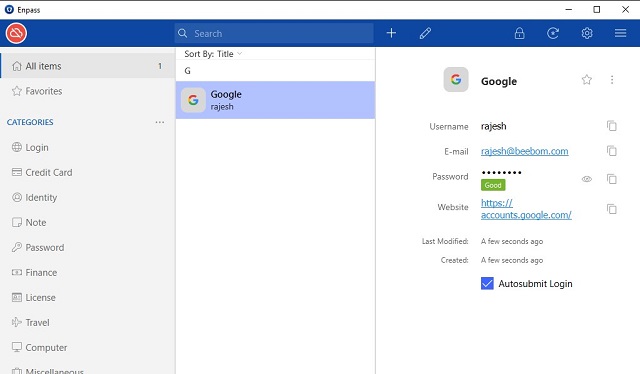
Task: Click the Last Modified timestamp value
Action: [512, 241]
